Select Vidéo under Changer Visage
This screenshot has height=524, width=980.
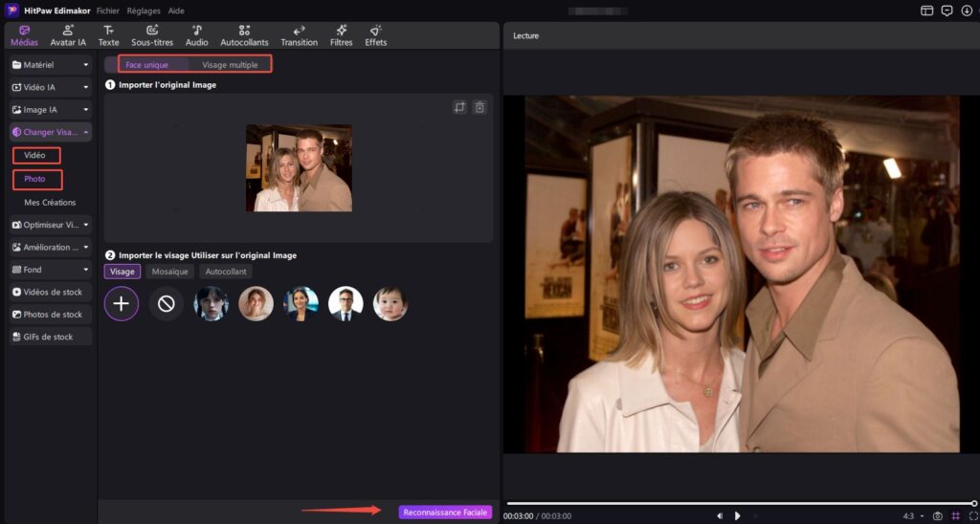click(36, 156)
